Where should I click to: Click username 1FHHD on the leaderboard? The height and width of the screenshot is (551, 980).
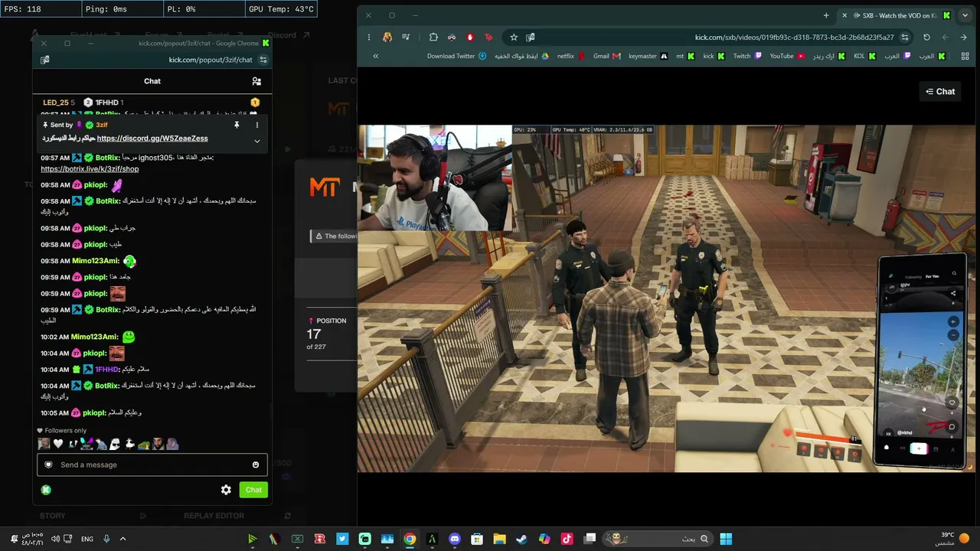106,103
